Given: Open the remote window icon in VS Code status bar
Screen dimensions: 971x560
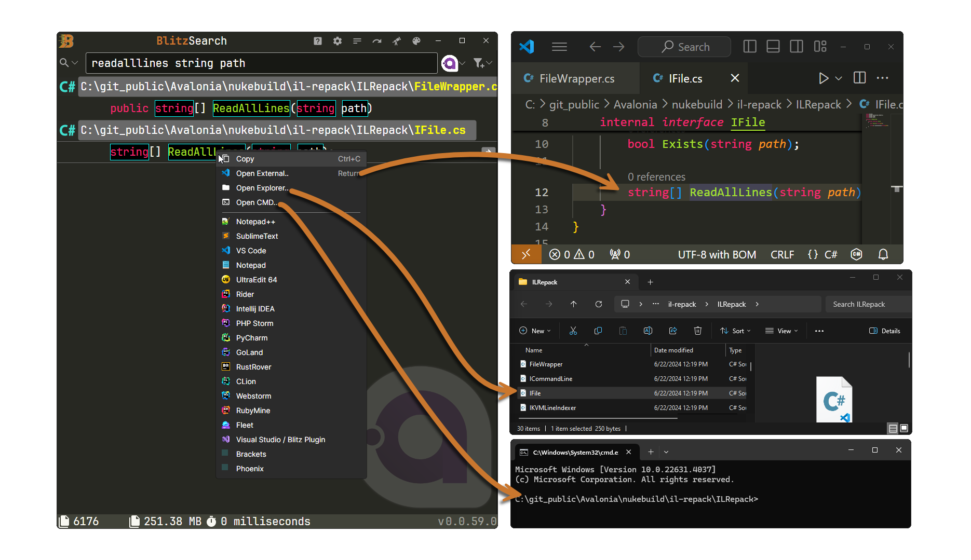Looking at the screenshot, I should [526, 254].
